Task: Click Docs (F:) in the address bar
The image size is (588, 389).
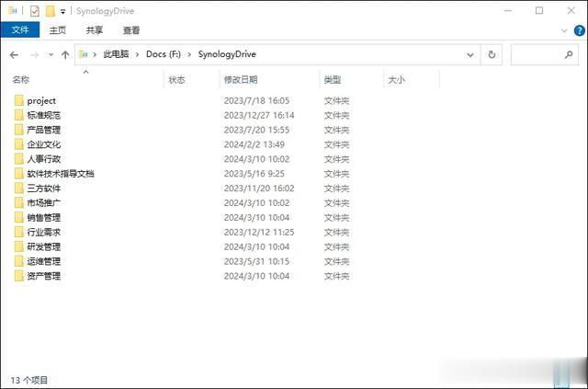Action: (164, 54)
